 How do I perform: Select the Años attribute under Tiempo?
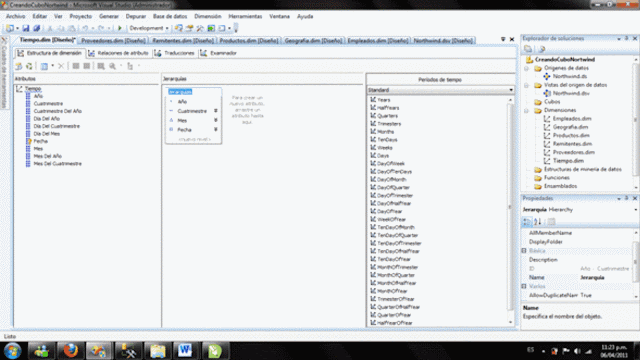click(38, 96)
